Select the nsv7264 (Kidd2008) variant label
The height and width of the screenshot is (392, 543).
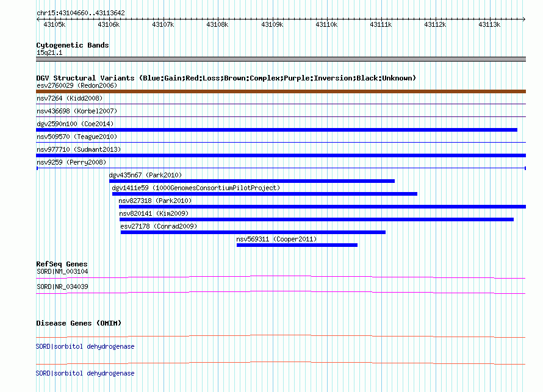70,98
